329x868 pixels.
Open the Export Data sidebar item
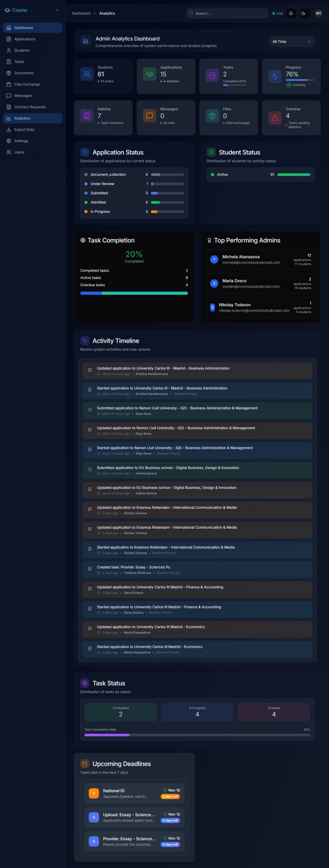point(24,130)
